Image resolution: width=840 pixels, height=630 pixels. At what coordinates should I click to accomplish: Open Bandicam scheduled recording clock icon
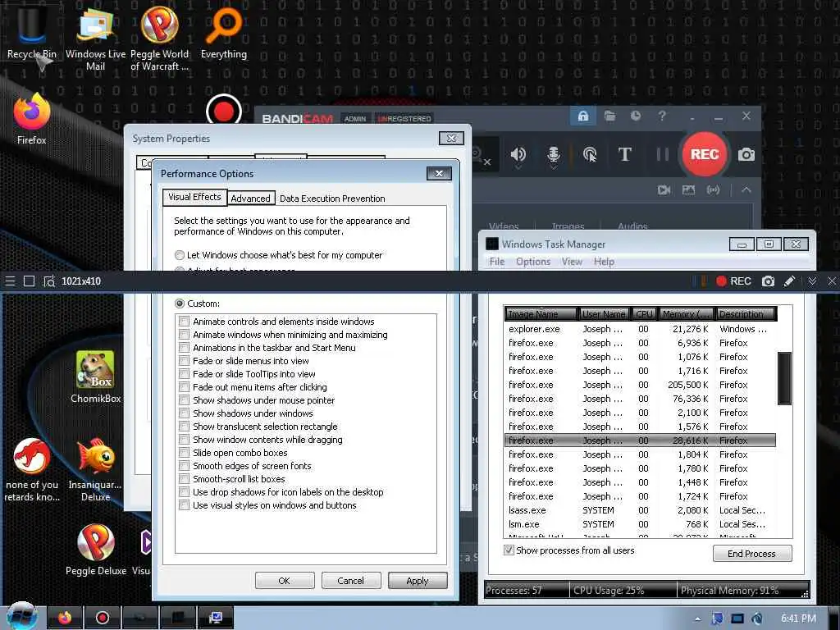tap(636, 116)
